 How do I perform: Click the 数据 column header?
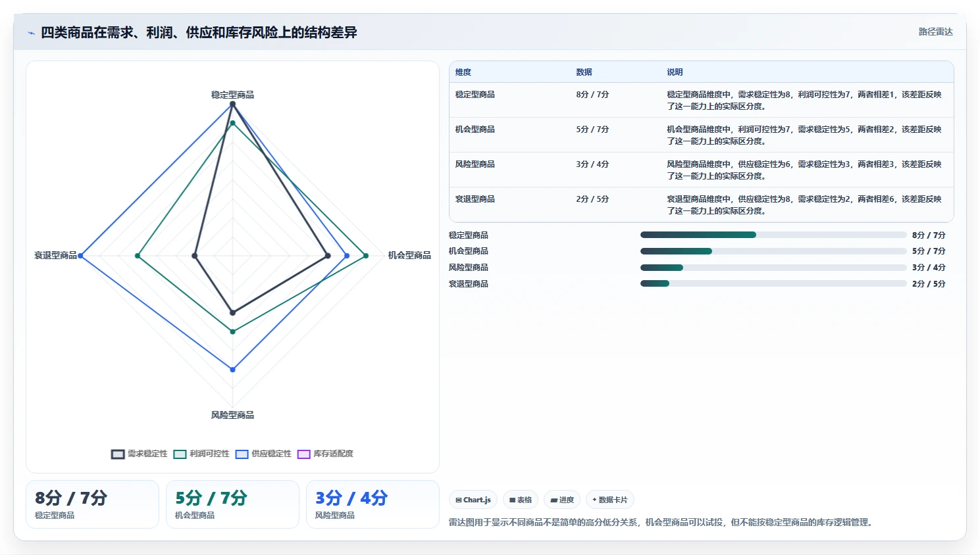coord(584,72)
